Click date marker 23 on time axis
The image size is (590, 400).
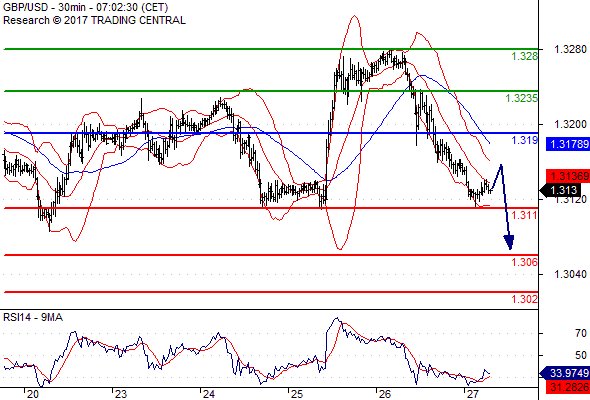click(x=120, y=394)
